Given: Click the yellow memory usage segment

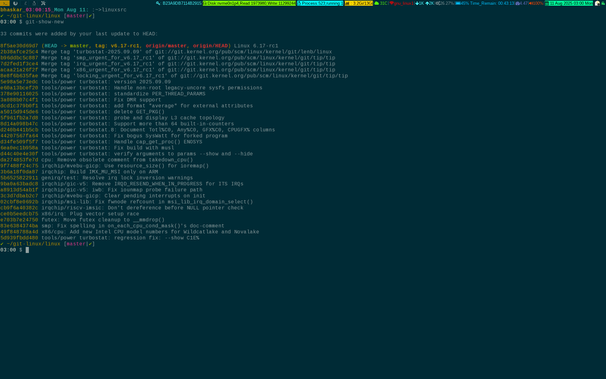Looking at the screenshot, I should [x=359, y=3].
